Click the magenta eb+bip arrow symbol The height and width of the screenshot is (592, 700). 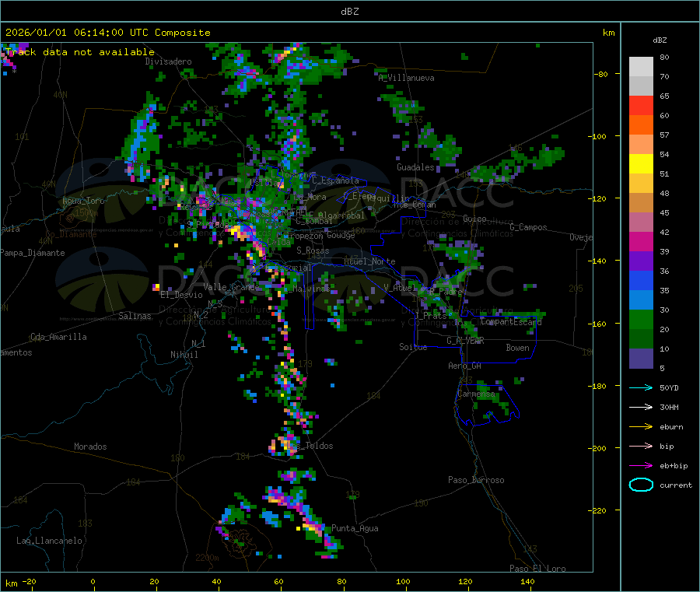[641, 465]
